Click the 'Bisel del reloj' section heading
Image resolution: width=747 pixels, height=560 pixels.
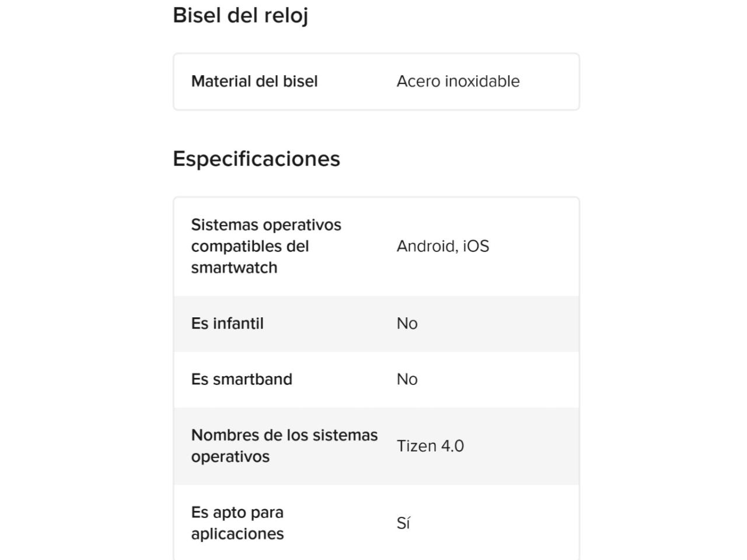tap(240, 16)
